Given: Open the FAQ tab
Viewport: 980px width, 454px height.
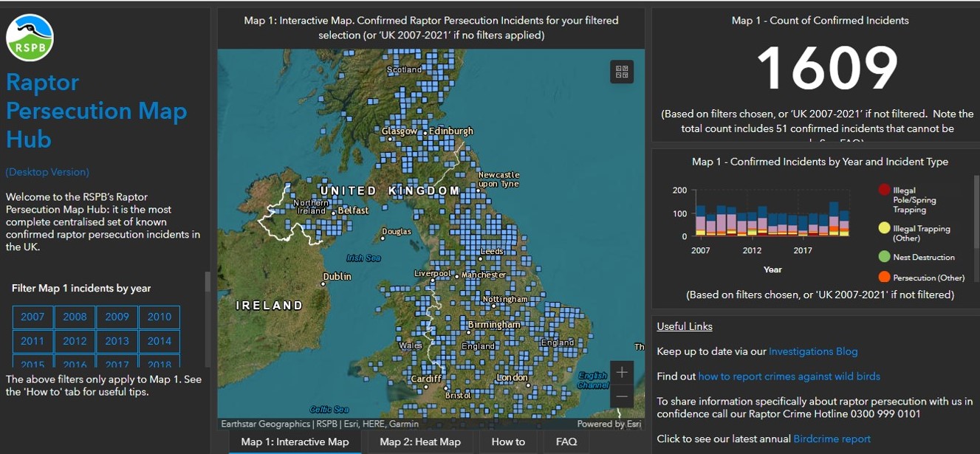Looking at the screenshot, I should point(566,442).
